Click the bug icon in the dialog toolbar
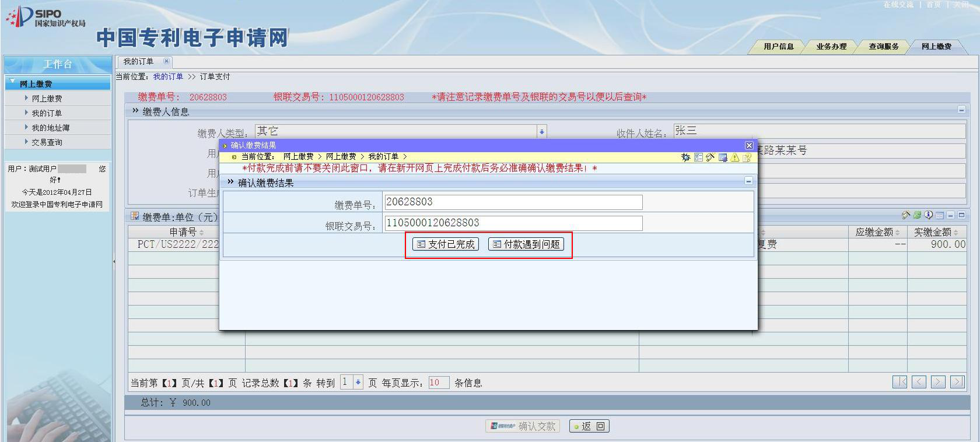This screenshot has width=980, height=442. (685, 157)
